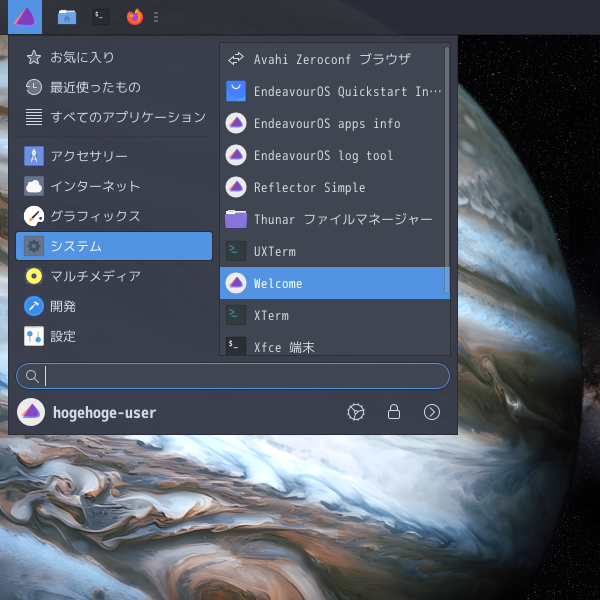Click the accessories compass icon

34,156
